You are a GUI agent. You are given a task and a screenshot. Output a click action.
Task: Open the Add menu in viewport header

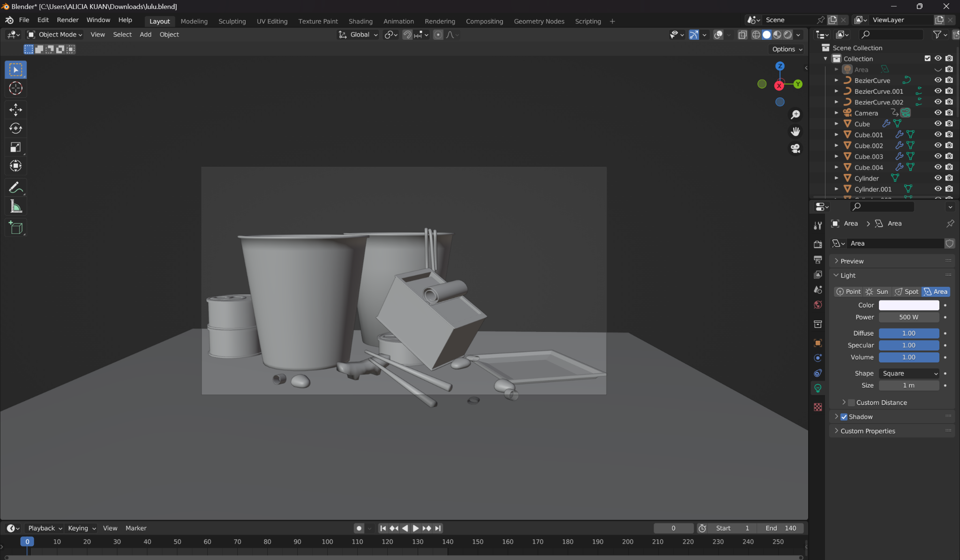point(145,35)
